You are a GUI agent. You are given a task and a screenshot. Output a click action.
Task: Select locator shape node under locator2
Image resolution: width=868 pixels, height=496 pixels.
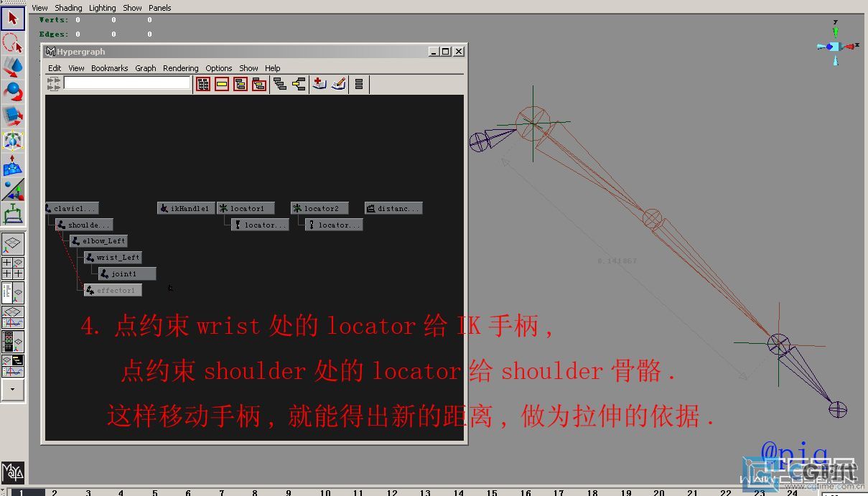click(x=334, y=225)
